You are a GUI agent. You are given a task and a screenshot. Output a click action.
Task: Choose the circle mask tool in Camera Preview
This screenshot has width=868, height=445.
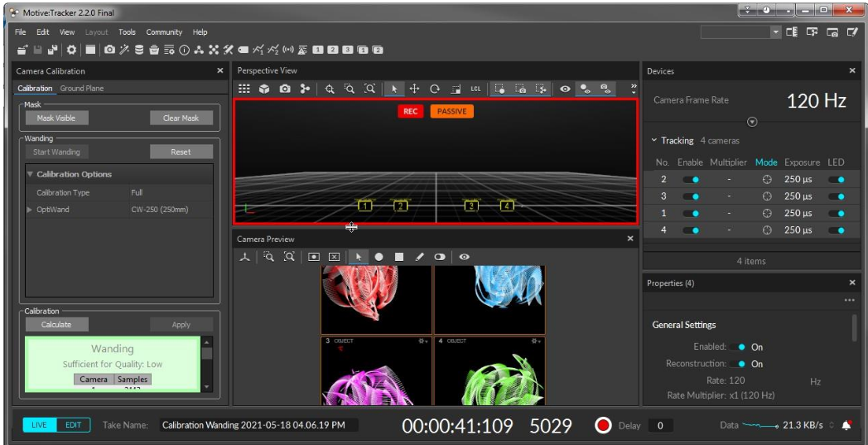click(x=379, y=257)
